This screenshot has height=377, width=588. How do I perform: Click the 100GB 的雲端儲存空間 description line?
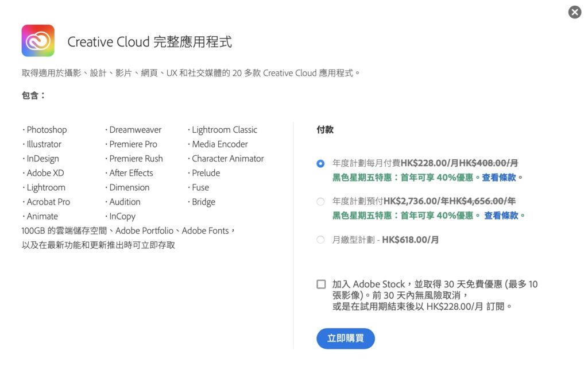[128, 231]
